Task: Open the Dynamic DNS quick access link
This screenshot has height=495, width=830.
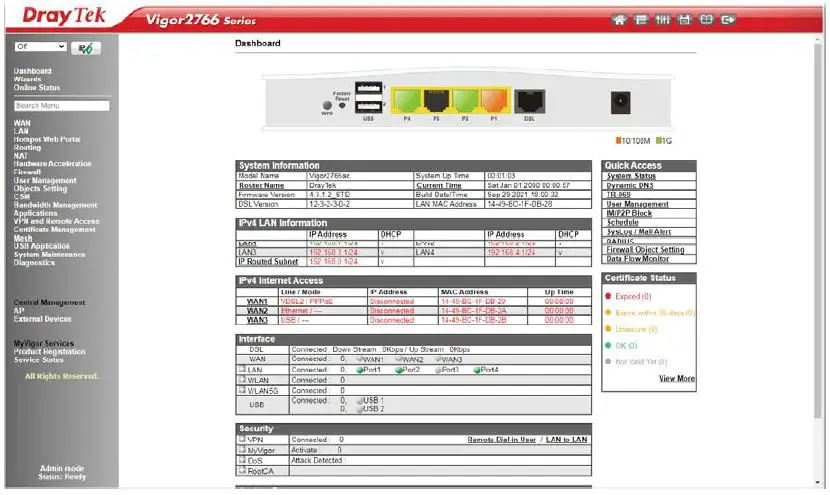Action: tap(630, 185)
